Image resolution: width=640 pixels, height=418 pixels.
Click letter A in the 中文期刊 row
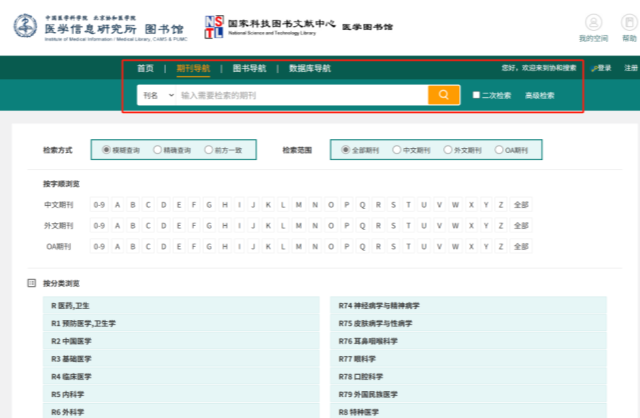(118, 204)
